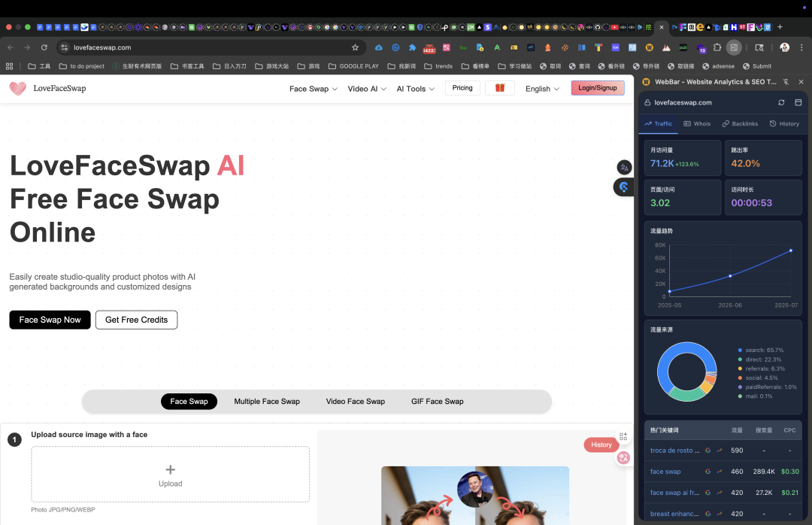Close the WebBar side panel
Image resolution: width=812 pixels, height=525 pixels.
point(801,82)
